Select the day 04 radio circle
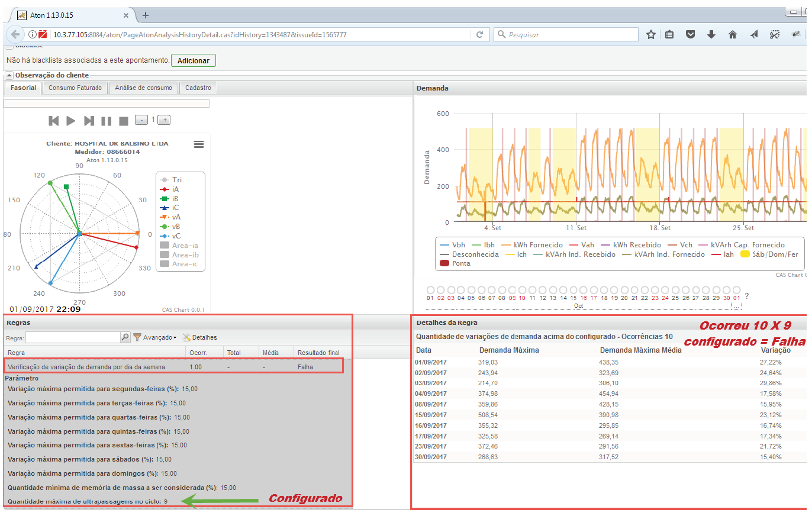Viewport: 812px width, 516px height. (461, 290)
